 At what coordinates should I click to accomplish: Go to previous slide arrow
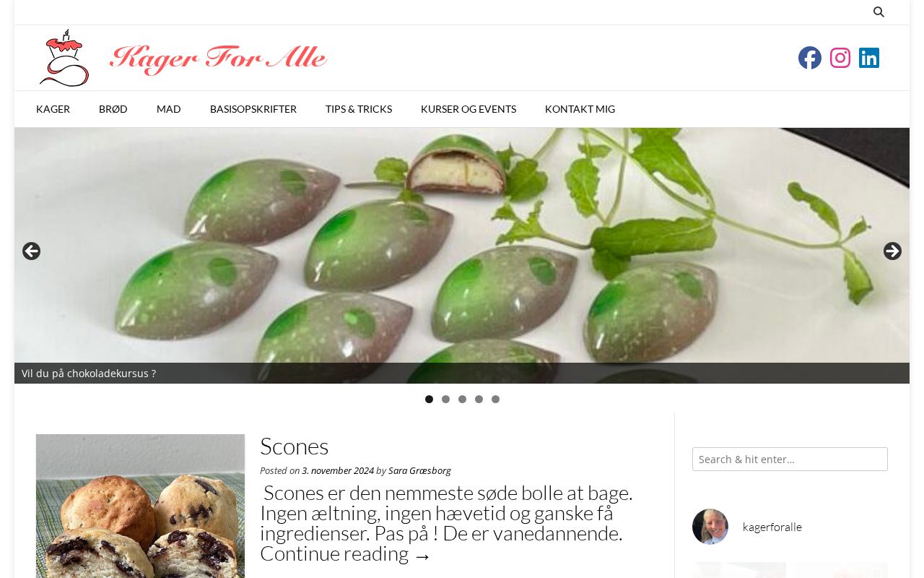point(31,251)
